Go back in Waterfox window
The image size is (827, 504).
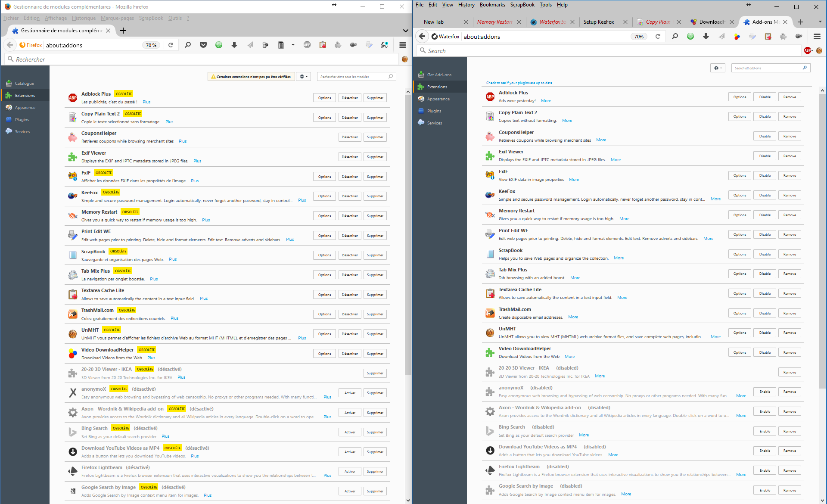coord(423,37)
